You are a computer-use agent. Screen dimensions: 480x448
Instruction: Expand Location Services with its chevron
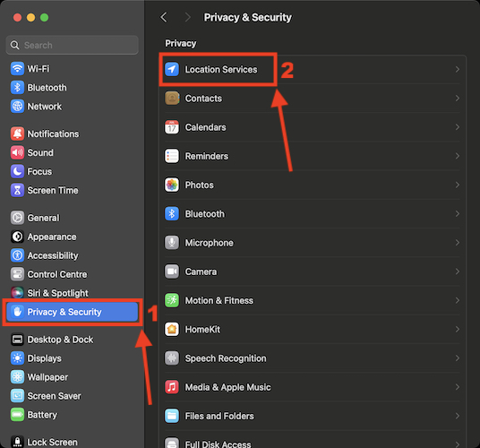pyautogui.click(x=458, y=70)
